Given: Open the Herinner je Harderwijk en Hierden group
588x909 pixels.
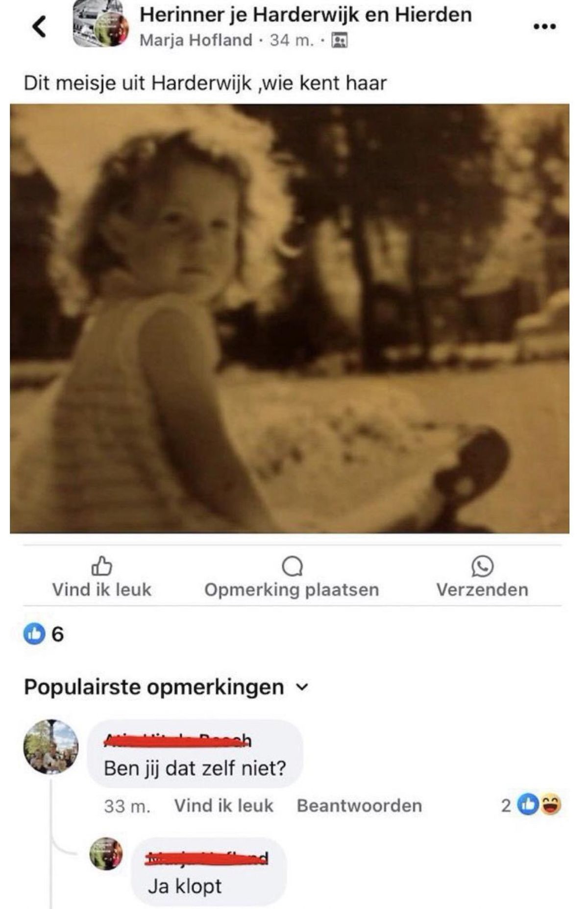Looking at the screenshot, I should (x=306, y=15).
